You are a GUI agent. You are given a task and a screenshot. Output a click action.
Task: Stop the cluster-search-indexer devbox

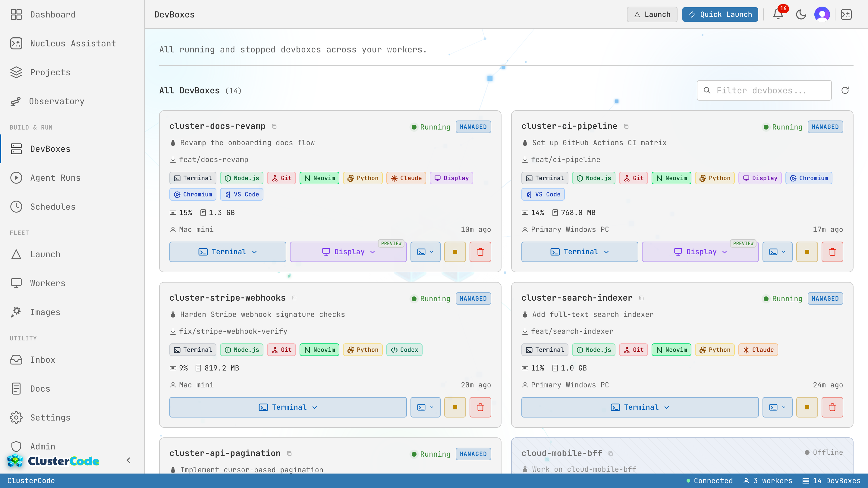(807, 407)
